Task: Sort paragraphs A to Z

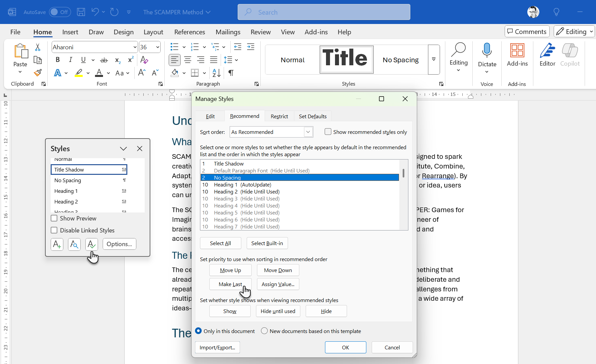Action: (x=216, y=73)
